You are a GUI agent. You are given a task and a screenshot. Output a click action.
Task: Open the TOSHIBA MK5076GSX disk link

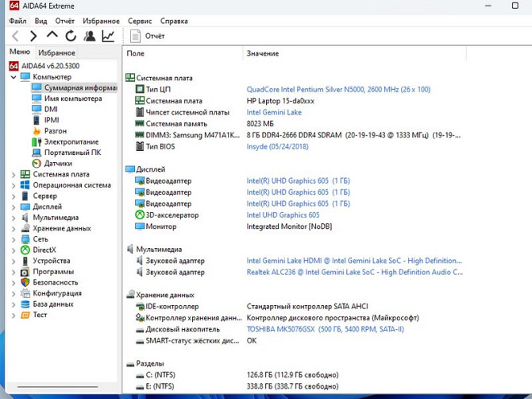click(325, 329)
